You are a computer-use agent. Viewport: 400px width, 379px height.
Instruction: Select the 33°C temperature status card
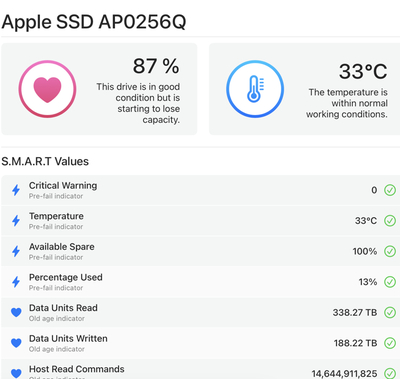pyautogui.click(x=304, y=89)
